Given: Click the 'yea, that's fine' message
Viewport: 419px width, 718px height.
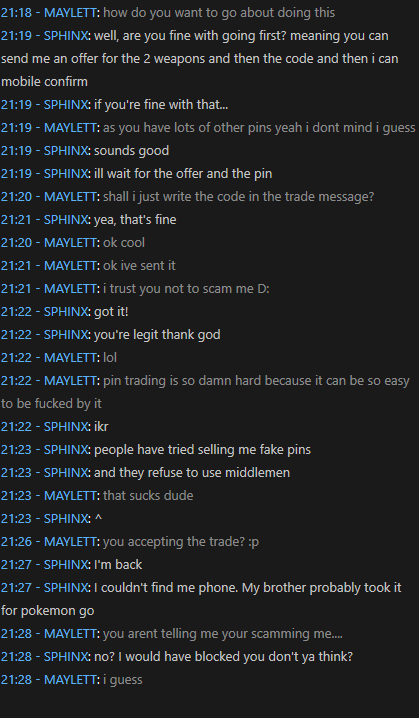Looking at the screenshot, I should coord(135,220).
